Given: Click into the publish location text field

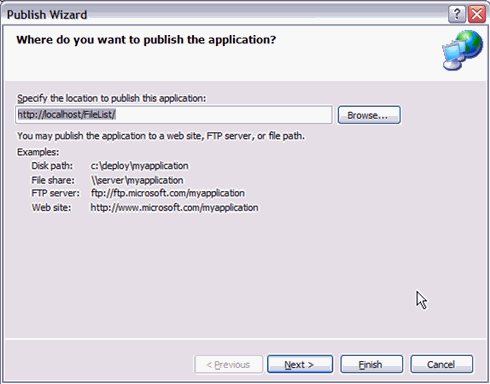Looking at the screenshot, I should point(174,115).
